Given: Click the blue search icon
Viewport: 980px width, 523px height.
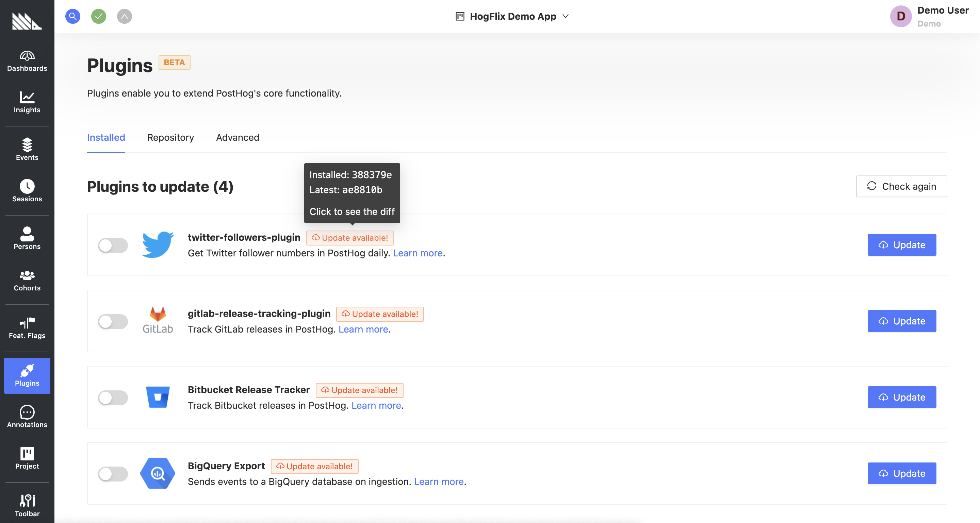Looking at the screenshot, I should tap(73, 16).
